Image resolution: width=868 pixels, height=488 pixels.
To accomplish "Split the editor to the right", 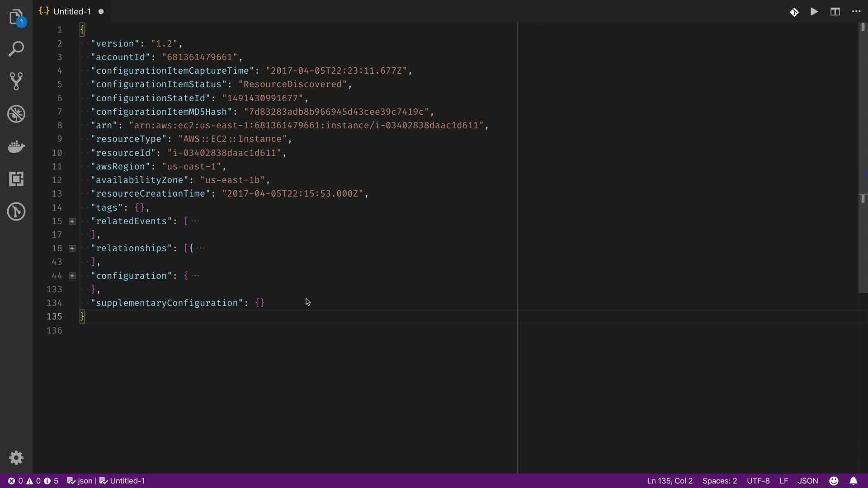I will [835, 12].
